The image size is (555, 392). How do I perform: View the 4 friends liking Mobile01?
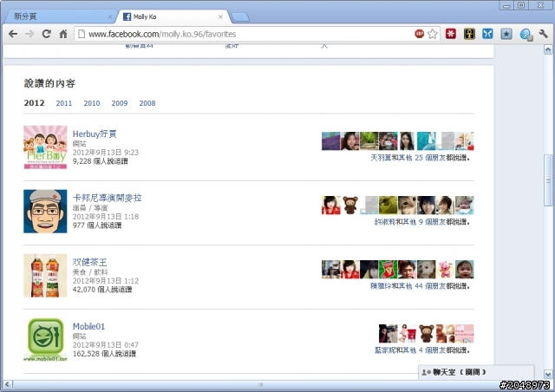[422, 350]
